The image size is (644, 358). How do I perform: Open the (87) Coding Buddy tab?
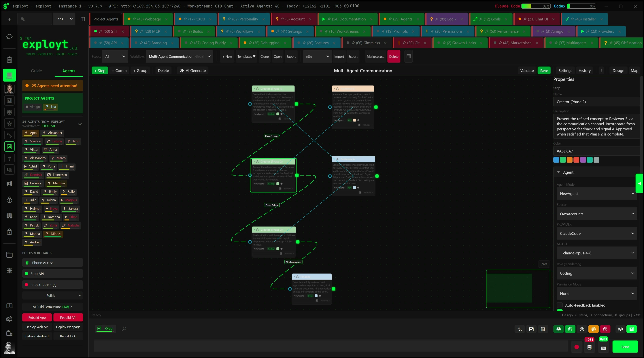209,43
